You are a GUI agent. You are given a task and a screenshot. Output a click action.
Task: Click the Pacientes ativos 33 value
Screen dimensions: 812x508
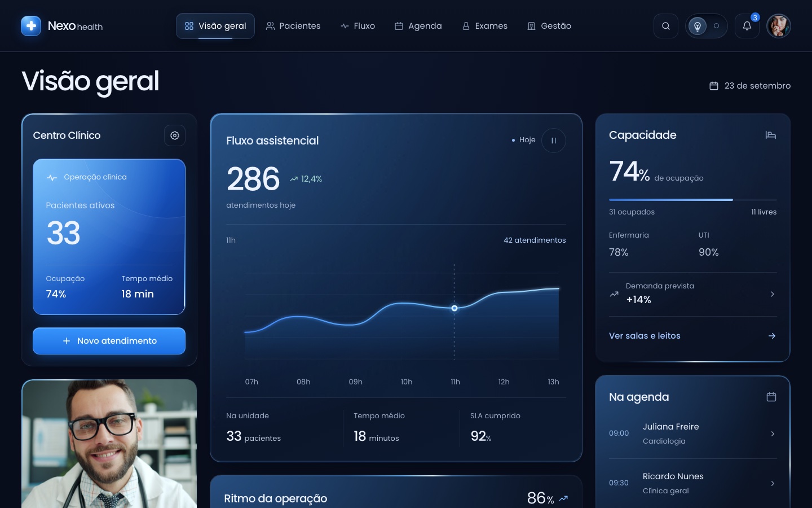pos(63,233)
